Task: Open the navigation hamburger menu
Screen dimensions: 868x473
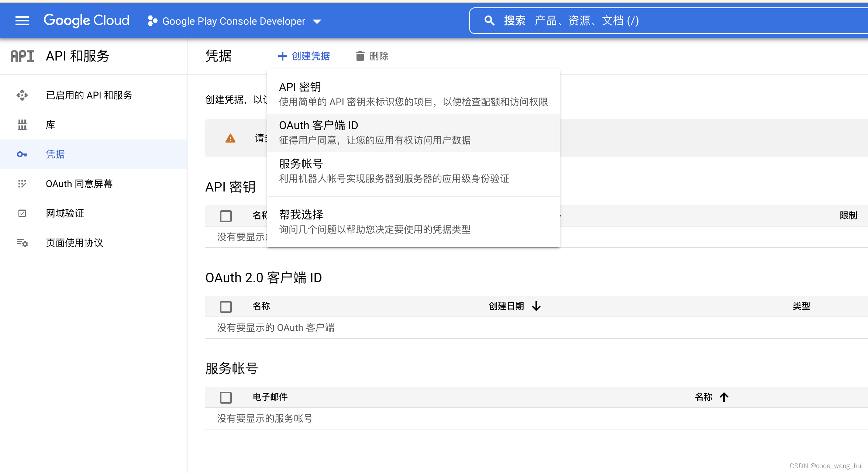Action: coord(22,21)
